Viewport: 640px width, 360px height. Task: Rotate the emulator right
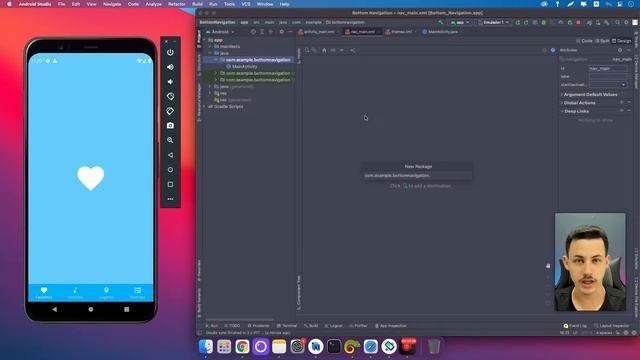pyautogui.click(x=170, y=111)
